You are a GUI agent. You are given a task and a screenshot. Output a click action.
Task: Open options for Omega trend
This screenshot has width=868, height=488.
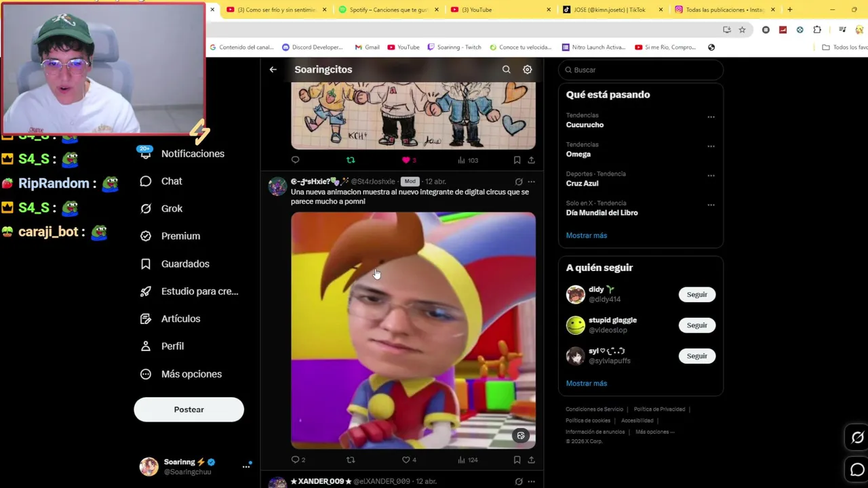tap(711, 146)
